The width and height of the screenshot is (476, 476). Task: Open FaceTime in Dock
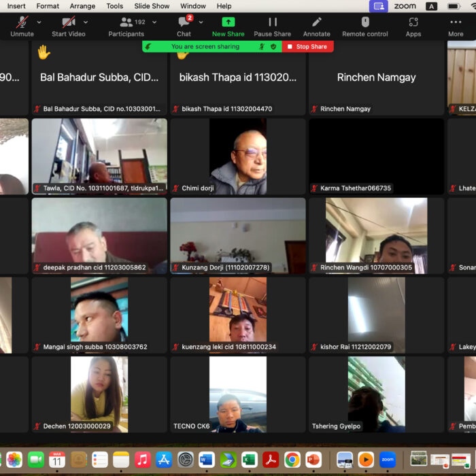(36, 460)
